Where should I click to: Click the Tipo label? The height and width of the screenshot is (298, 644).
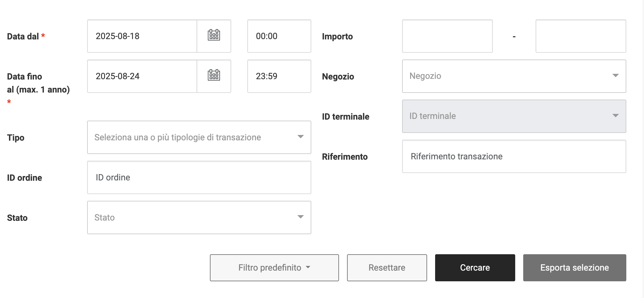pyautogui.click(x=16, y=138)
